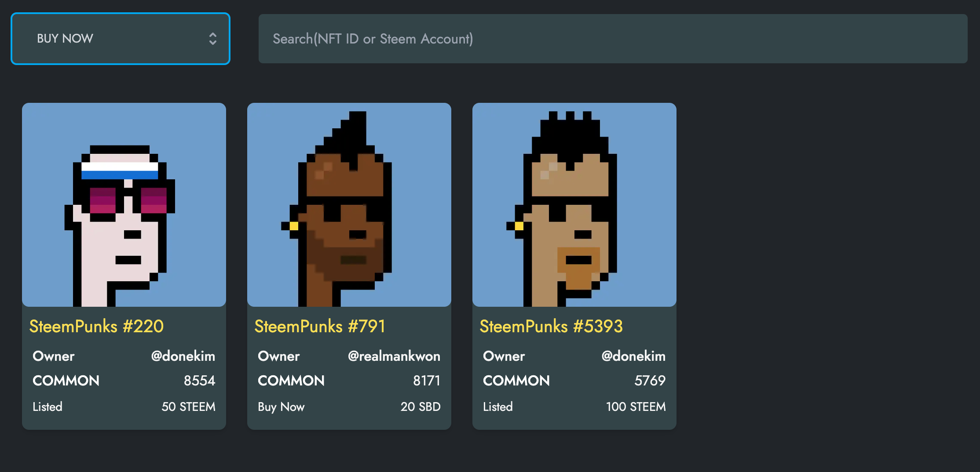Open SteemPunks #791 punk image
Image resolution: width=980 pixels, height=472 pixels.
[x=349, y=205]
